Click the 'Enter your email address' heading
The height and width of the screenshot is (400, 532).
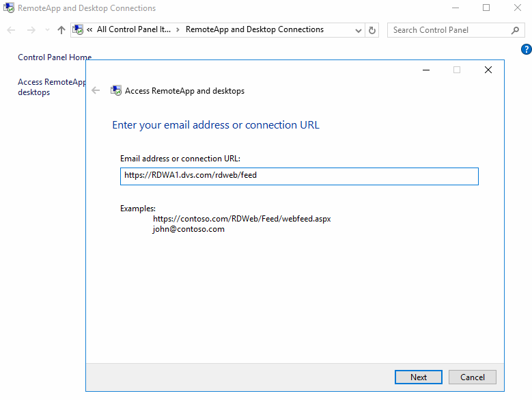216,125
